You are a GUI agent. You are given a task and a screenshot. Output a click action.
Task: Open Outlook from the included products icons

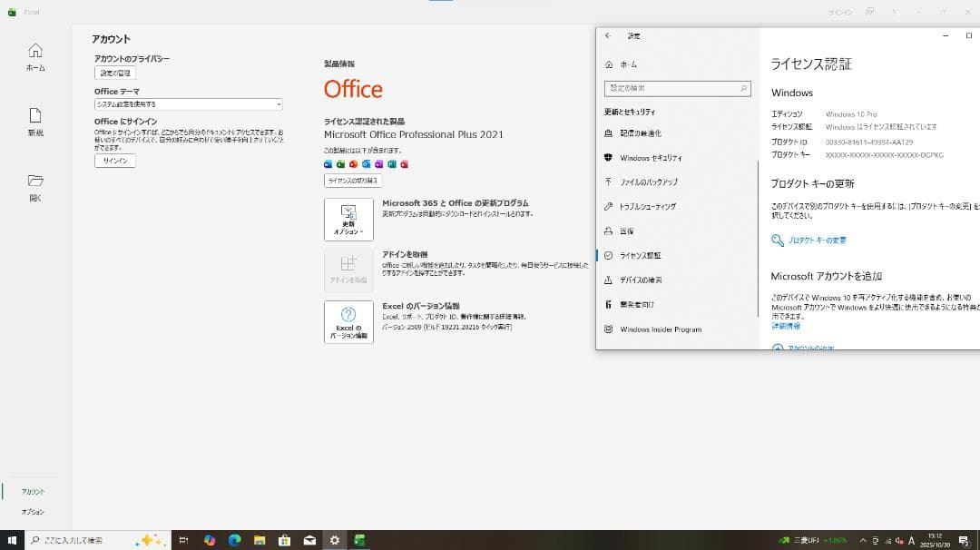coord(366,164)
